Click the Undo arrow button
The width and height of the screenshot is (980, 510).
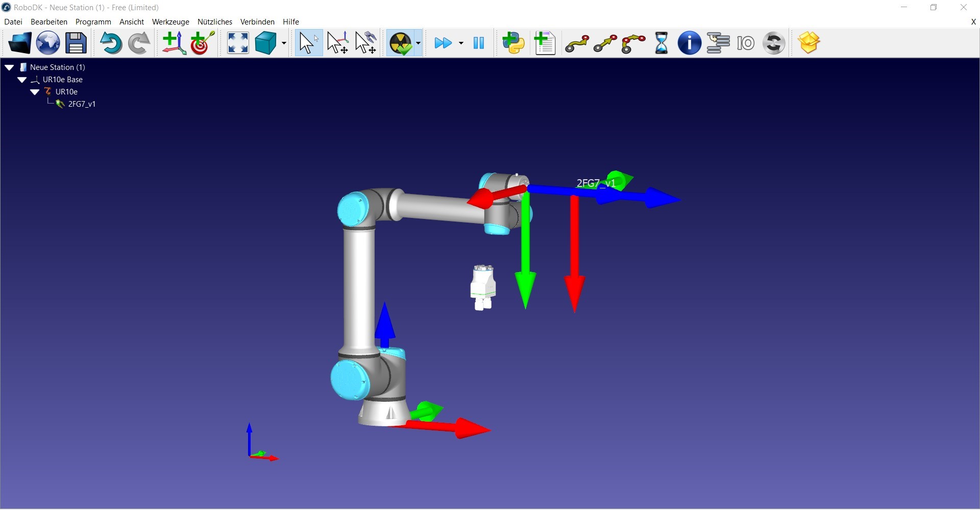110,43
